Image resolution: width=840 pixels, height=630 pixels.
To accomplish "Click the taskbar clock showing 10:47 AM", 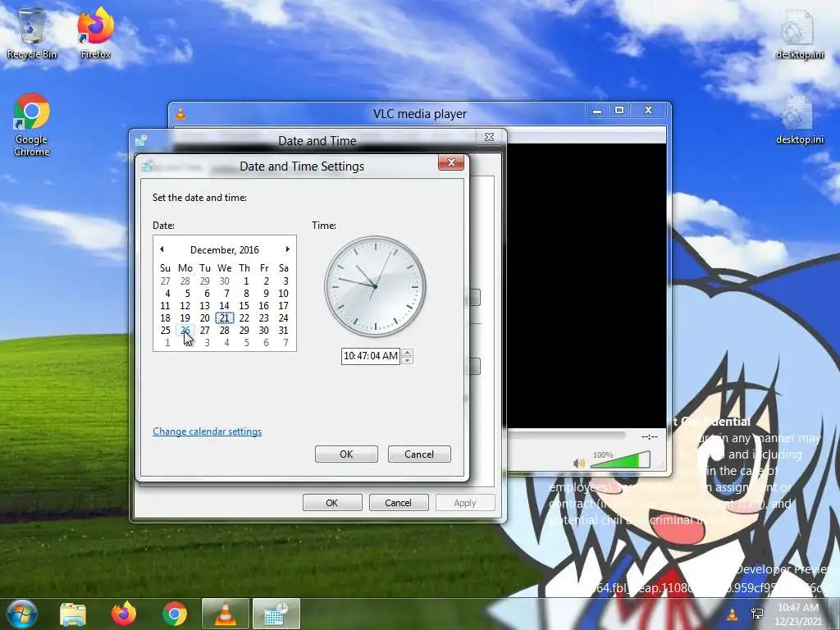I will coord(798,614).
